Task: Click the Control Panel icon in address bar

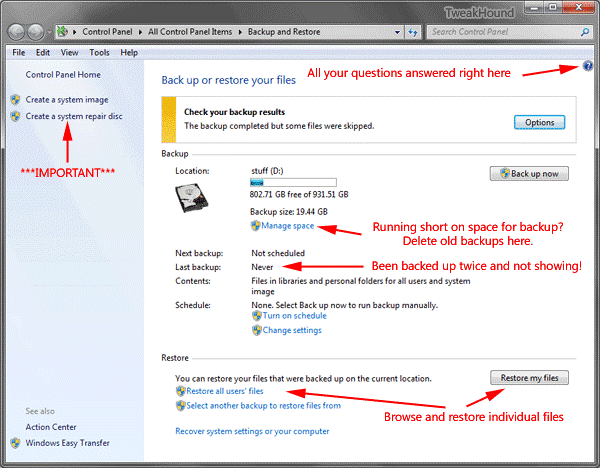Action: (x=62, y=32)
